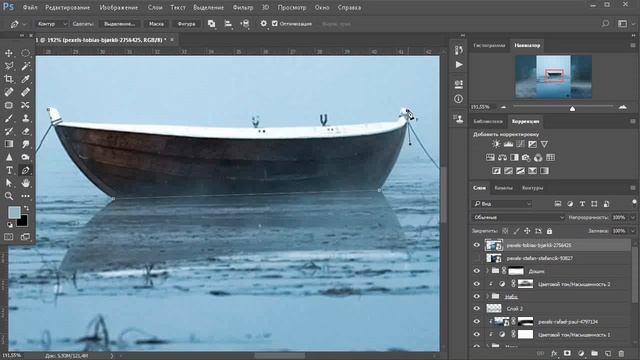Open the Файл menu
The height and width of the screenshot is (360, 640).
30,7
